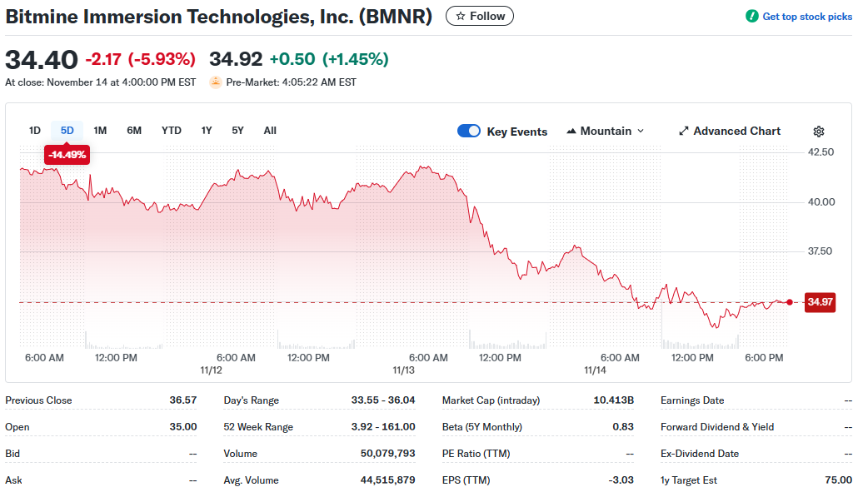Click the 11/14 date label on chart axis
This screenshot has width=868, height=502.
click(595, 370)
